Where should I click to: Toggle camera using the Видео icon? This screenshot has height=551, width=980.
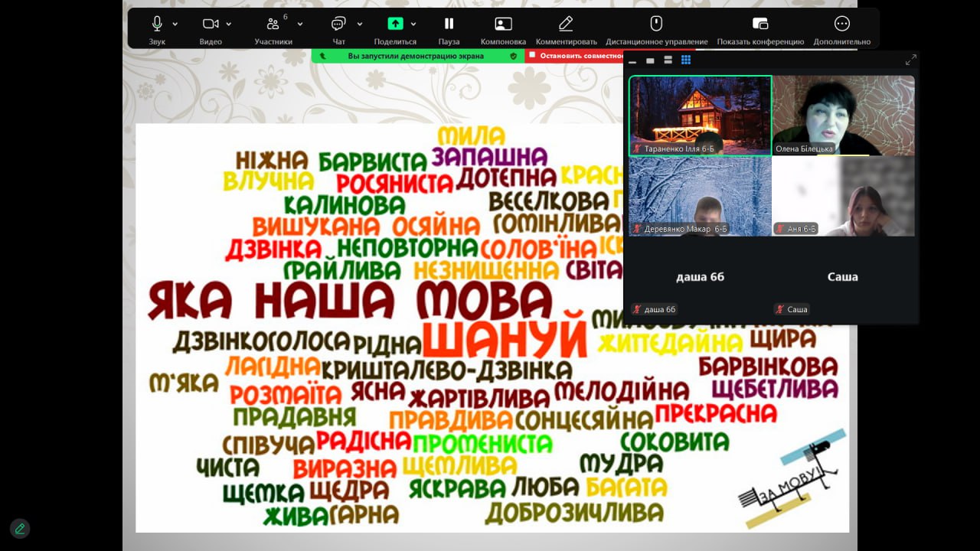[x=211, y=24]
